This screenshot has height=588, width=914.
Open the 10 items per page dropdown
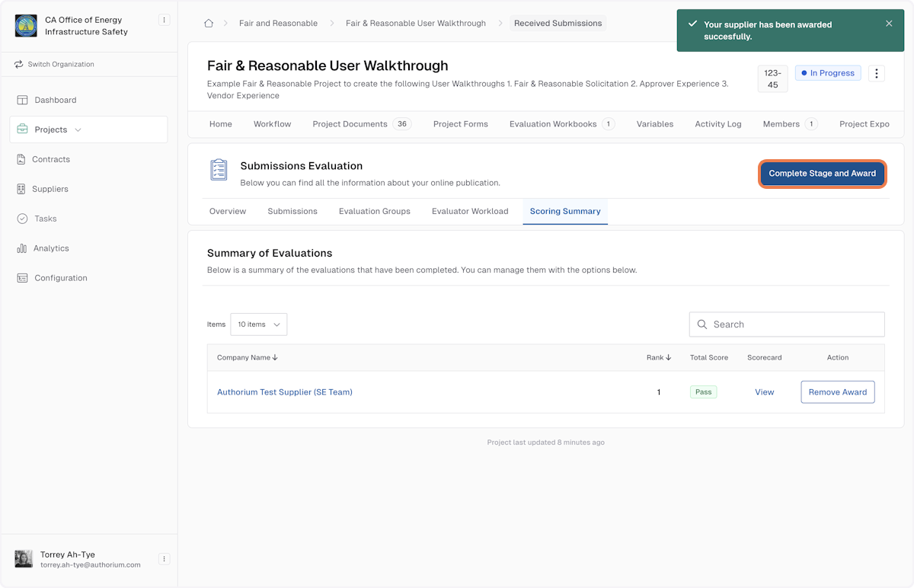pos(259,324)
